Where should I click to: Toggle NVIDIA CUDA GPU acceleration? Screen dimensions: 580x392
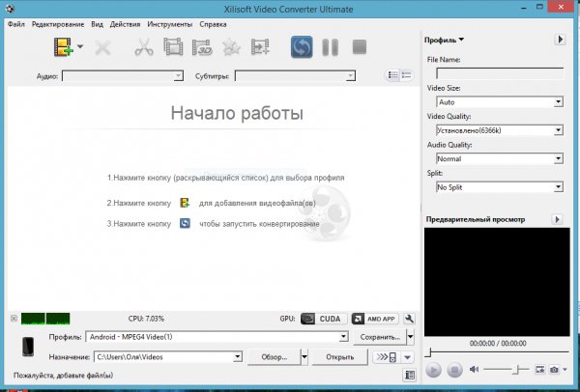pos(324,319)
